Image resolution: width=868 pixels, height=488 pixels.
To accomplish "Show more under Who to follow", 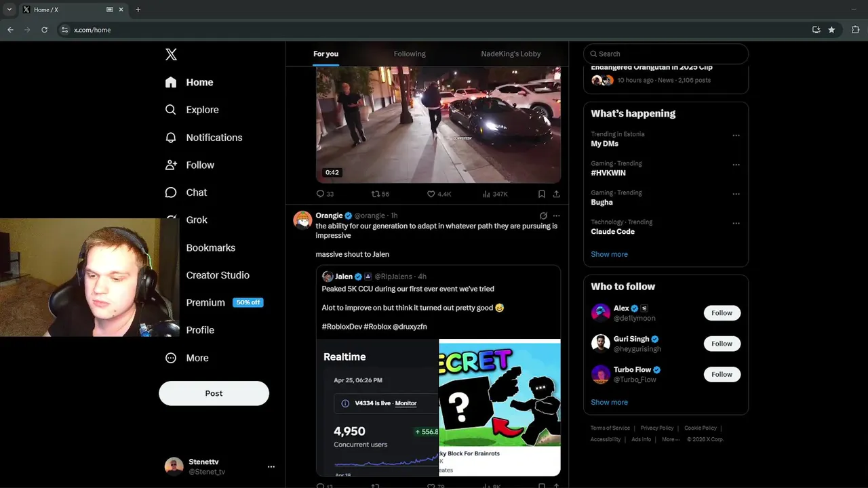I will click(x=609, y=402).
